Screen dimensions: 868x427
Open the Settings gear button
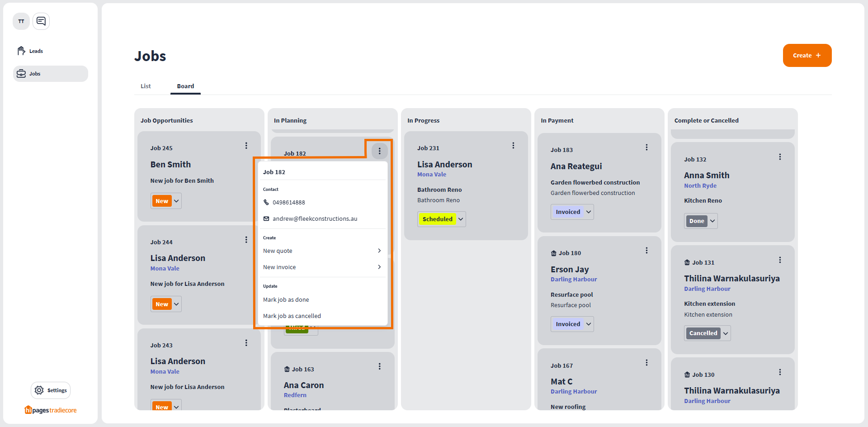coord(51,390)
